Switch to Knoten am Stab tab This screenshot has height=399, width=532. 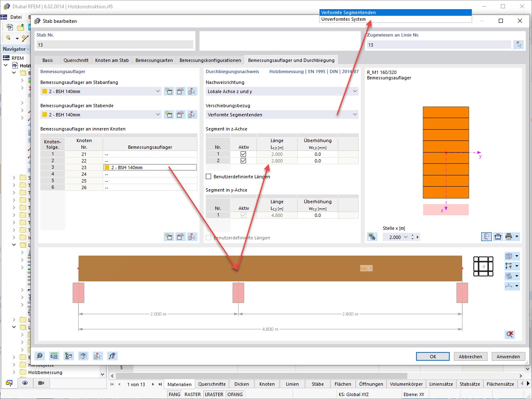(x=112, y=60)
